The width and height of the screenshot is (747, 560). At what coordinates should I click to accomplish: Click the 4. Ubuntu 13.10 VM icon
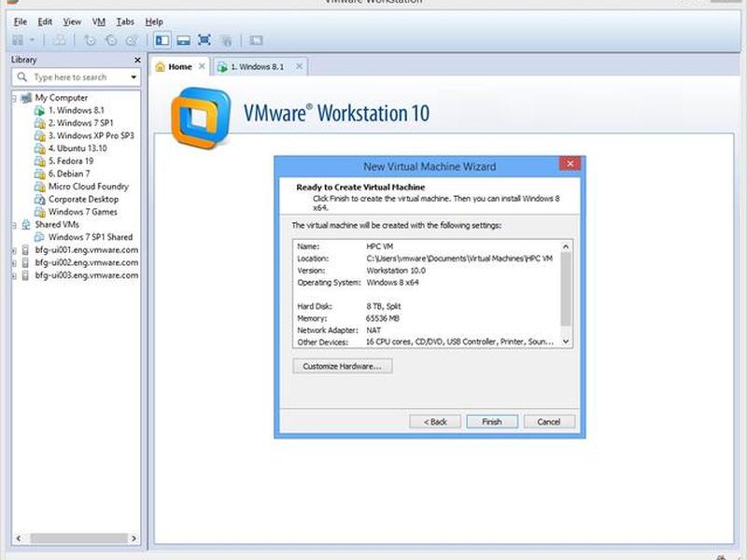[x=40, y=148]
